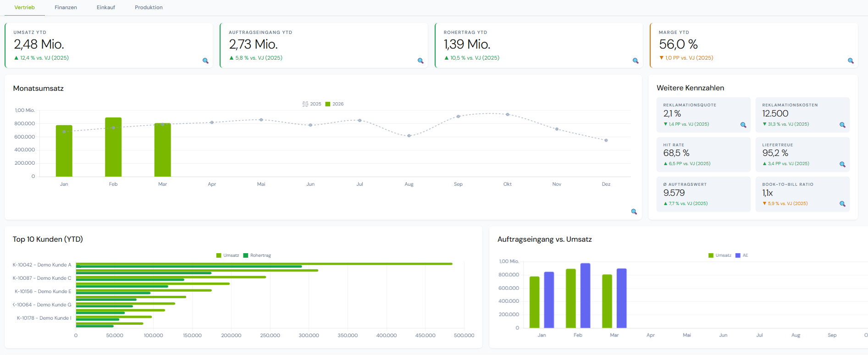This screenshot has width=868, height=355.
Task: Open magnifier on Book-to-Bill Ratio tile
Action: [x=842, y=204]
